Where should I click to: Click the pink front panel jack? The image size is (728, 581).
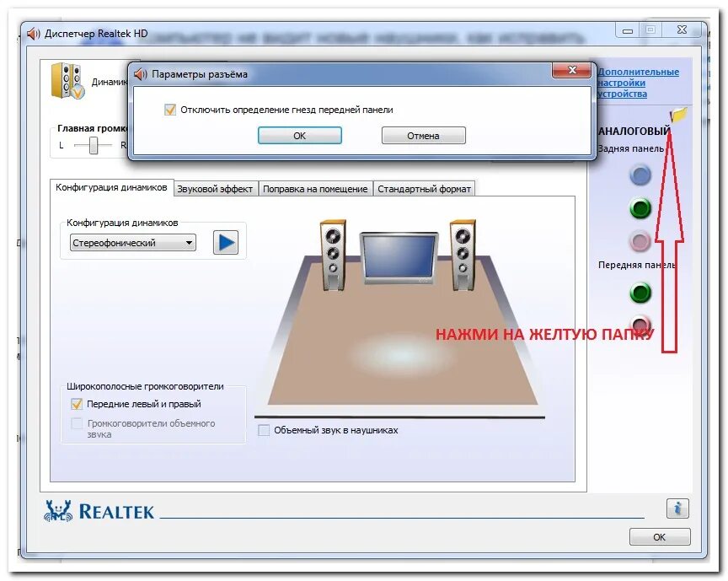640,324
